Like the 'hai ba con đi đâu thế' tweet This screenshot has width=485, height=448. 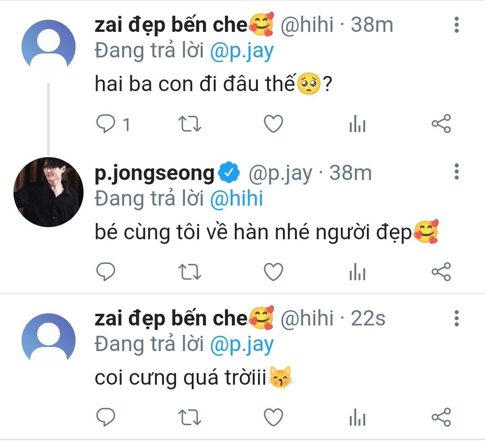click(273, 124)
